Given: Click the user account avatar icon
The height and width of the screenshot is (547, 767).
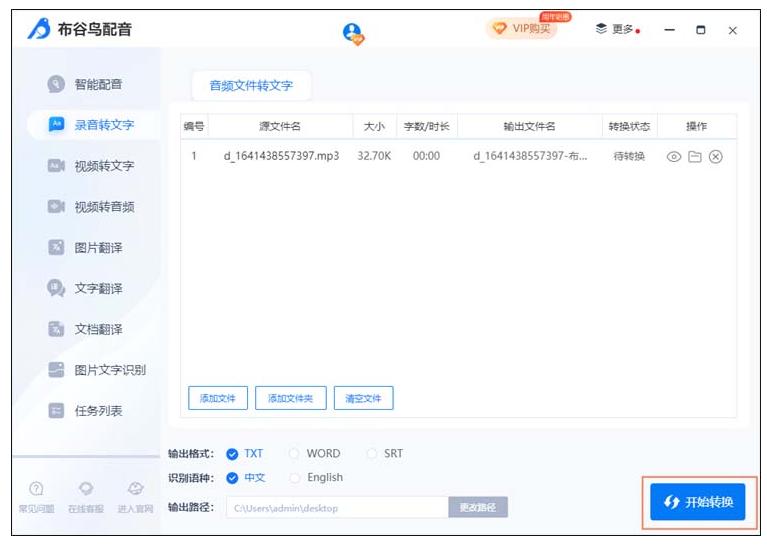Looking at the screenshot, I should pos(353,32).
